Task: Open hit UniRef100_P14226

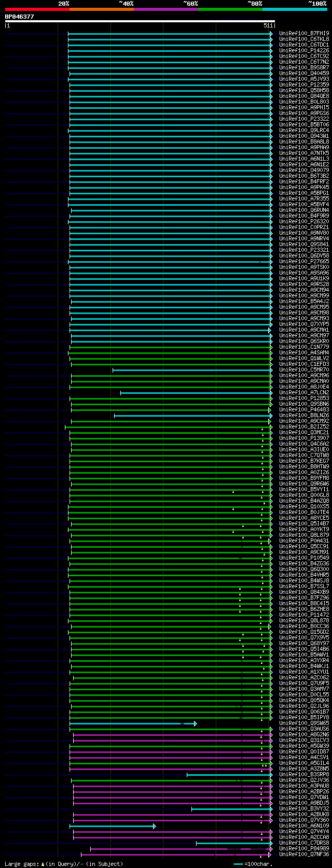Action: (304, 50)
